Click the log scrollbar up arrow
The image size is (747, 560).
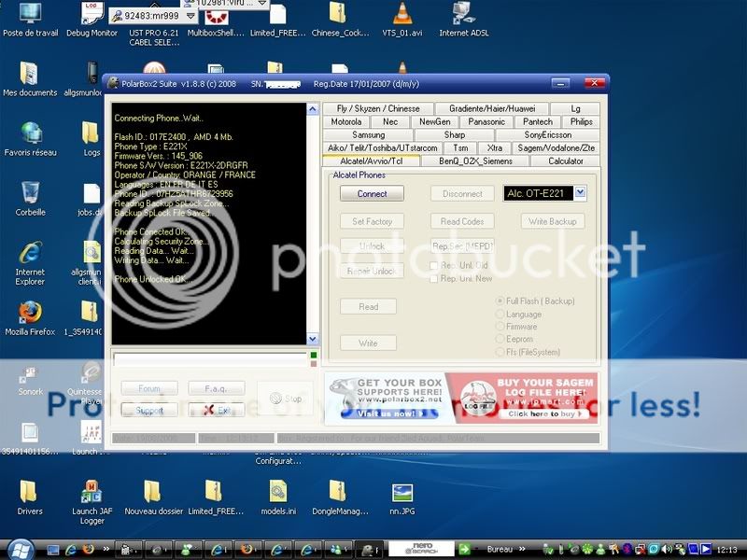coord(313,109)
